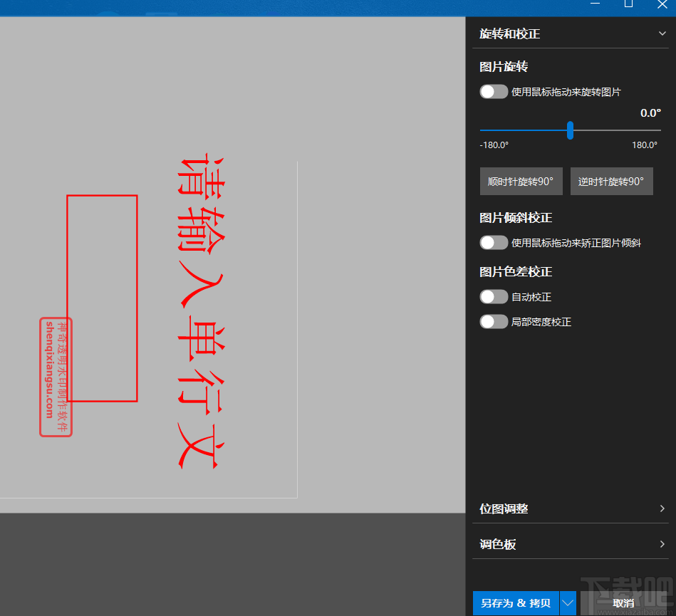Image resolution: width=676 pixels, height=616 pixels.
Task: Click the 0.0° rotation value
Action: 650,113
